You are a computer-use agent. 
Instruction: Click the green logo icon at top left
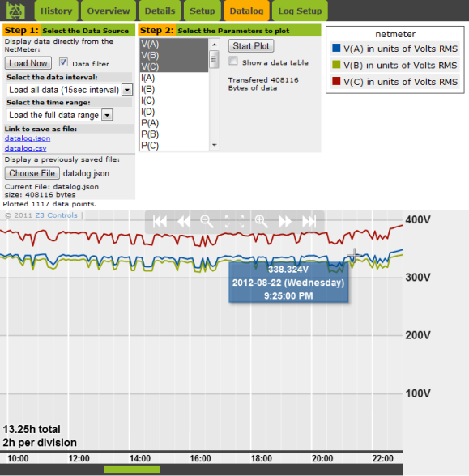[15, 11]
